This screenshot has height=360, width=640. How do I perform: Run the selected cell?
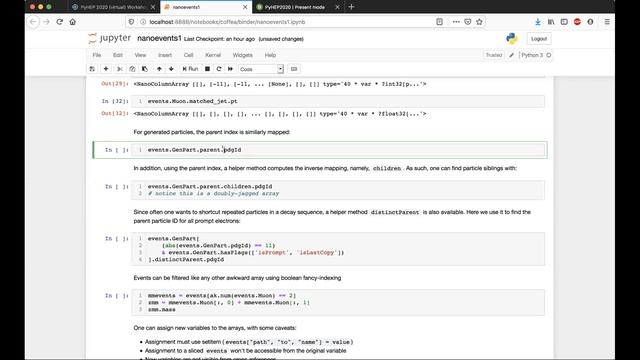point(190,69)
